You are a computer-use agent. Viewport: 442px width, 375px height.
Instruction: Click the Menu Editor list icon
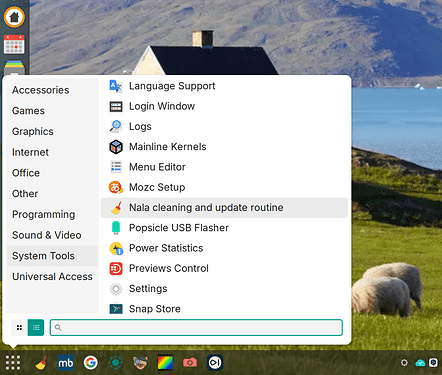coord(116,167)
